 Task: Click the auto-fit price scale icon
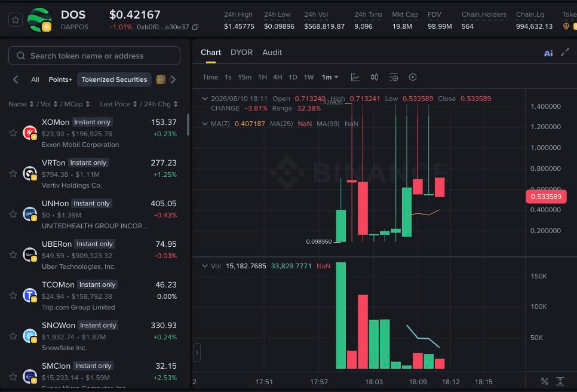tap(560, 381)
